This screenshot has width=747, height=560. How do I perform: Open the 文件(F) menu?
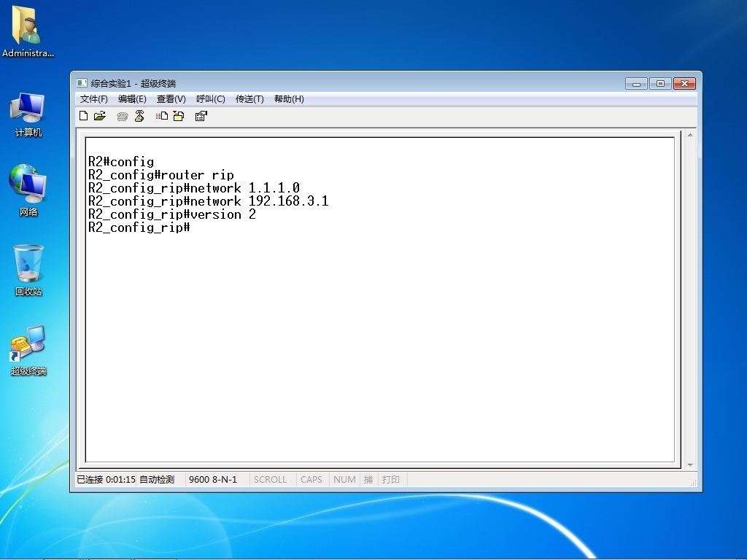click(94, 99)
